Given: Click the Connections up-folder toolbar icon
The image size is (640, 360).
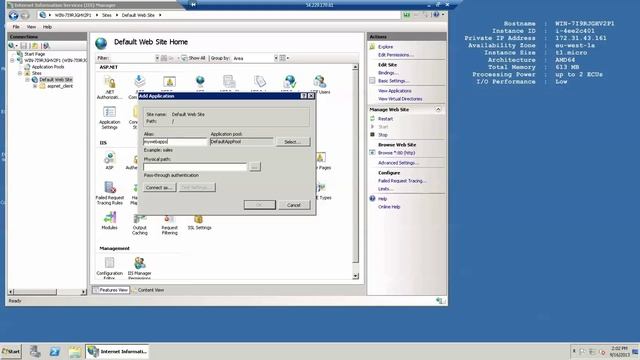Looking at the screenshot, I should 35,46.
